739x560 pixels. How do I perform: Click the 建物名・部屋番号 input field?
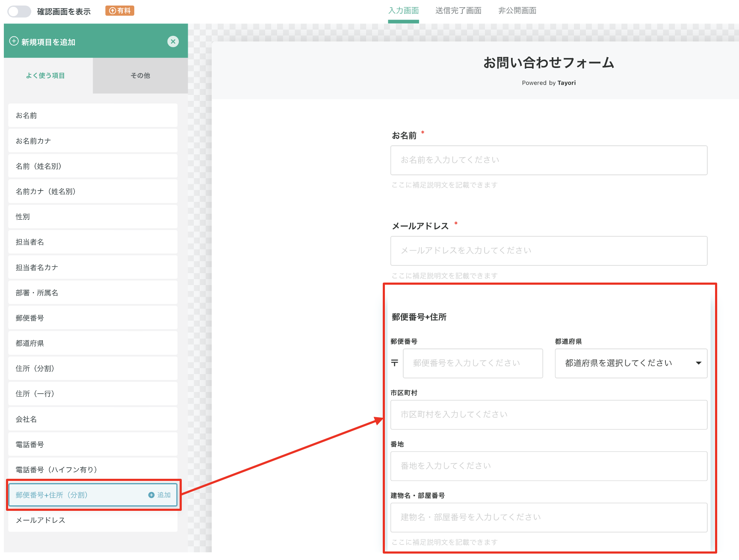click(x=549, y=517)
